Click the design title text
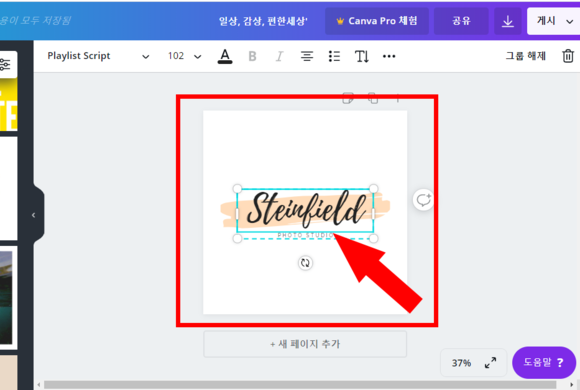 click(x=263, y=21)
